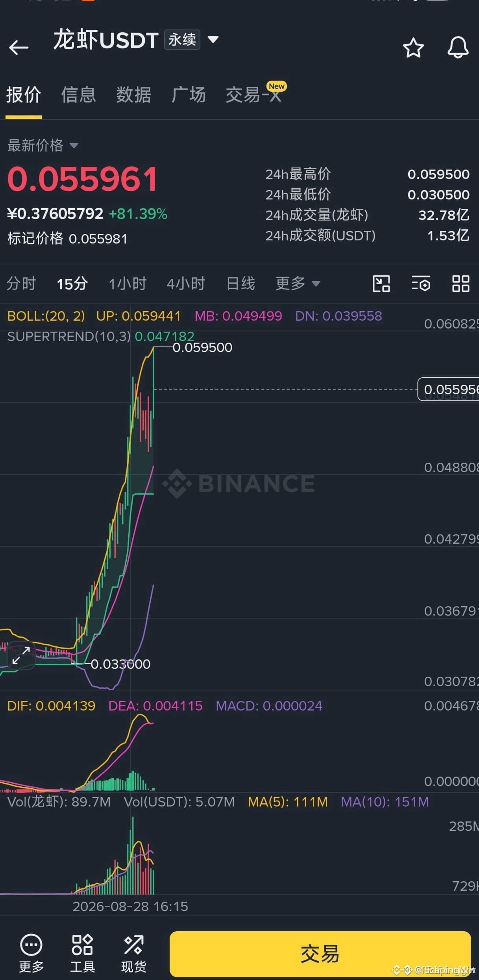Expand chart to fullscreen arrows icon

[21, 655]
